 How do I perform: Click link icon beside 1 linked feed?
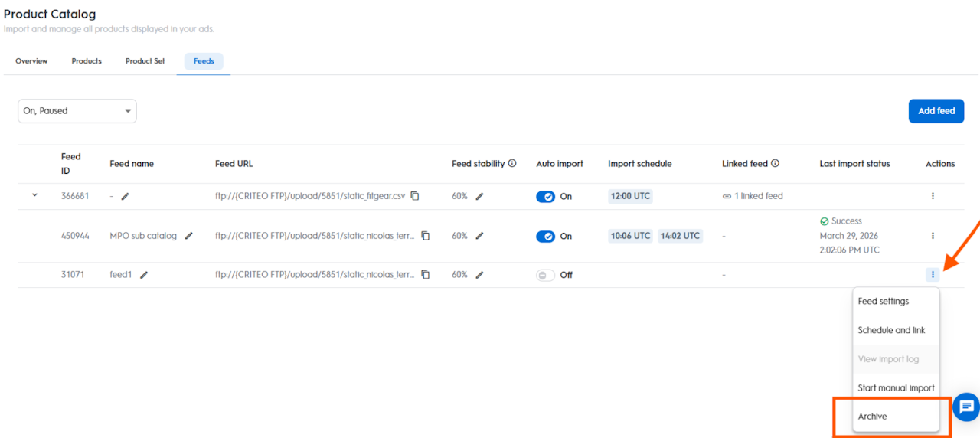(x=727, y=196)
